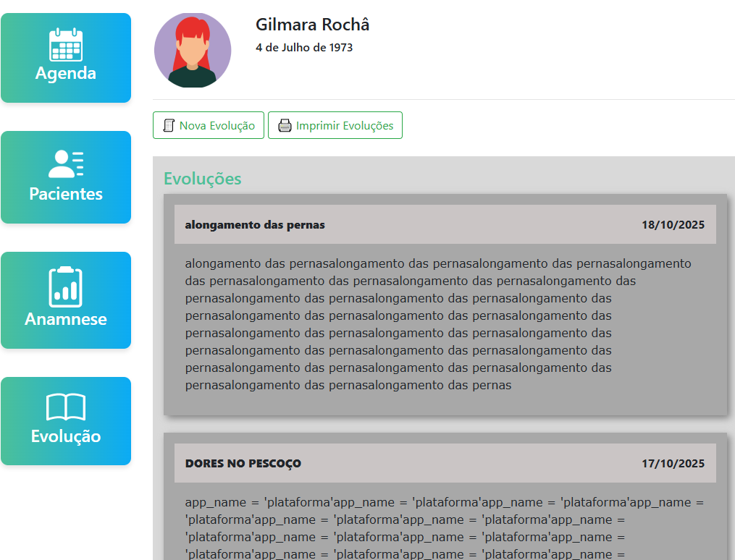735x560 pixels.
Task: Click the Evolução open book icon
Action: [x=66, y=407]
